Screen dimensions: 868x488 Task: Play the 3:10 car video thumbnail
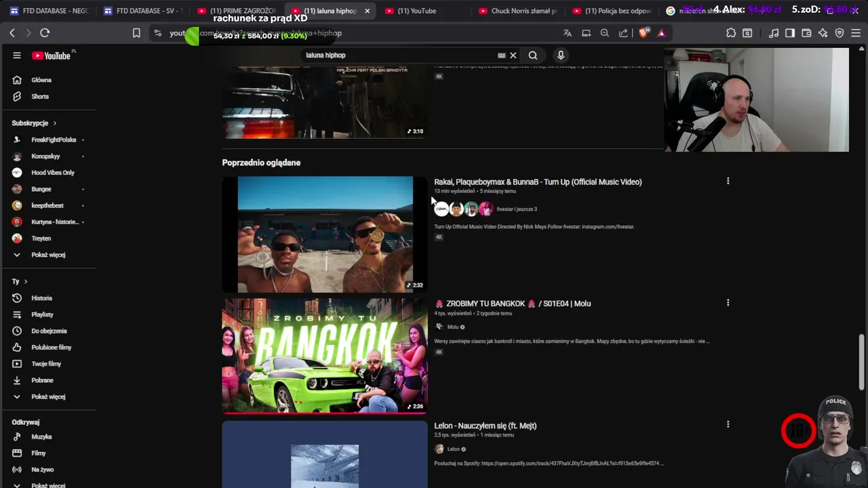click(325, 102)
